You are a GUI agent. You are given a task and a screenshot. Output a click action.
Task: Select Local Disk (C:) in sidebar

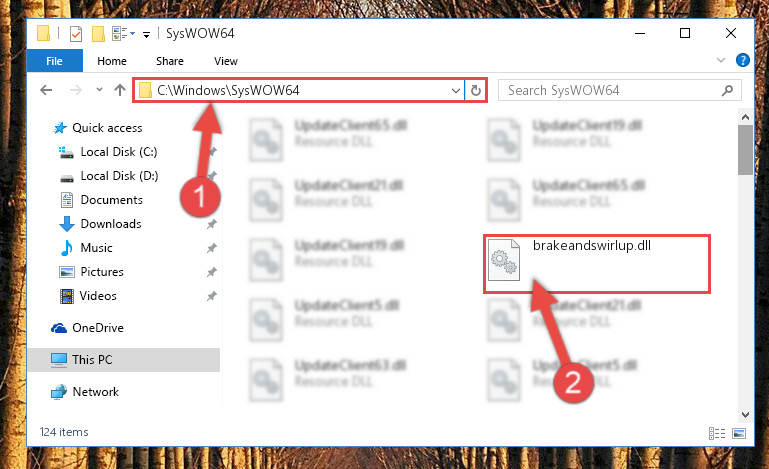118,152
